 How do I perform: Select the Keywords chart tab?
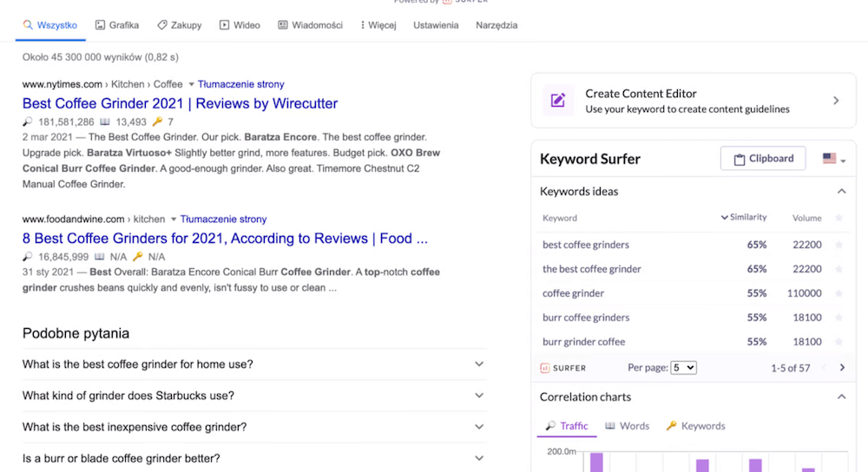pos(696,426)
